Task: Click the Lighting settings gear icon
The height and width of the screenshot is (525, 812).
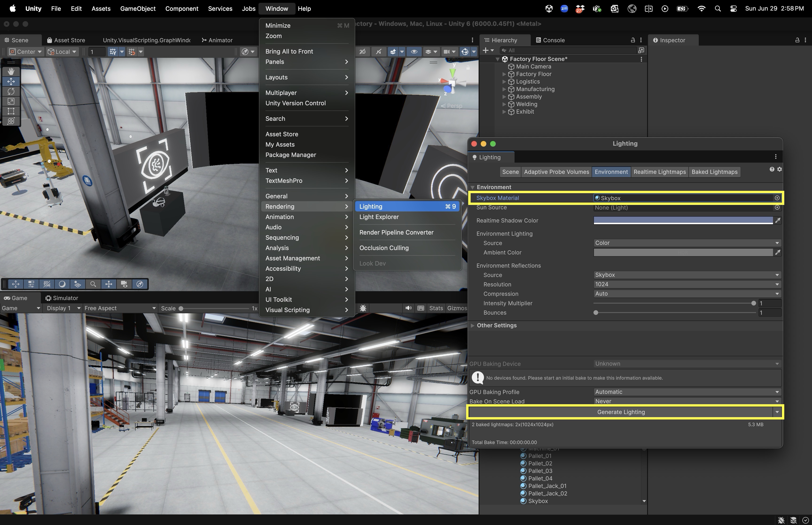Action: [x=779, y=169]
